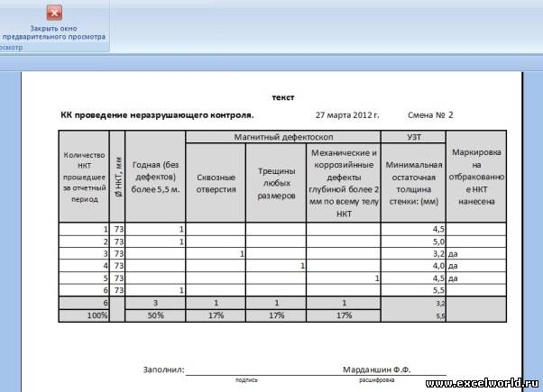
Task: Click the '17%' cell under Сквозные отверстия
Action: click(x=216, y=315)
